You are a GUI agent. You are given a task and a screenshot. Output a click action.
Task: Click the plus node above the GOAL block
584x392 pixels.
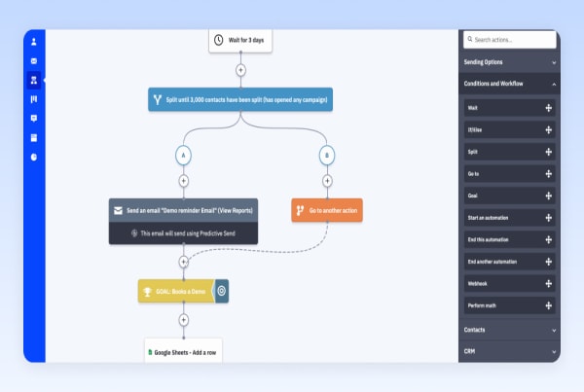pos(184,262)
